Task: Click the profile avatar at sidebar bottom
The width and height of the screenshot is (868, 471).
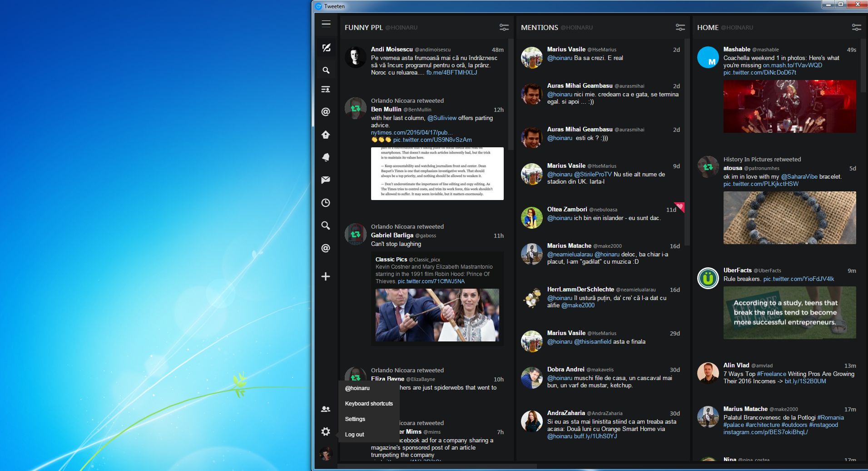Action: click(326, 453)
